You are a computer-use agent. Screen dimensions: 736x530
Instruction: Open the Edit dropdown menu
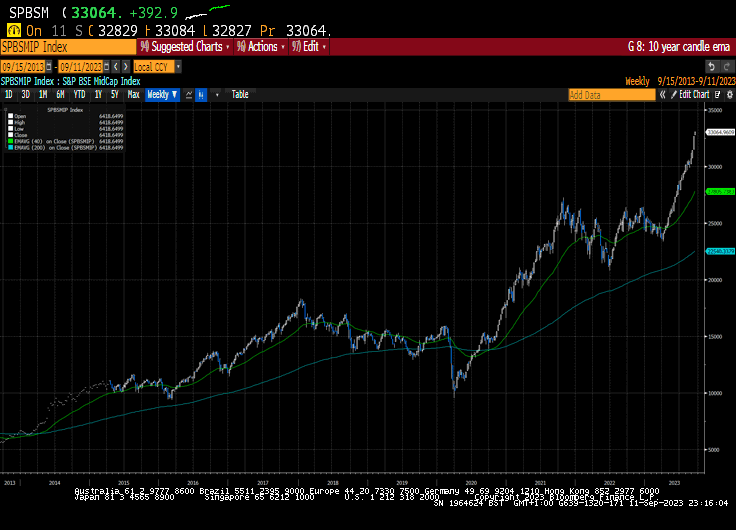pos(309,46)
